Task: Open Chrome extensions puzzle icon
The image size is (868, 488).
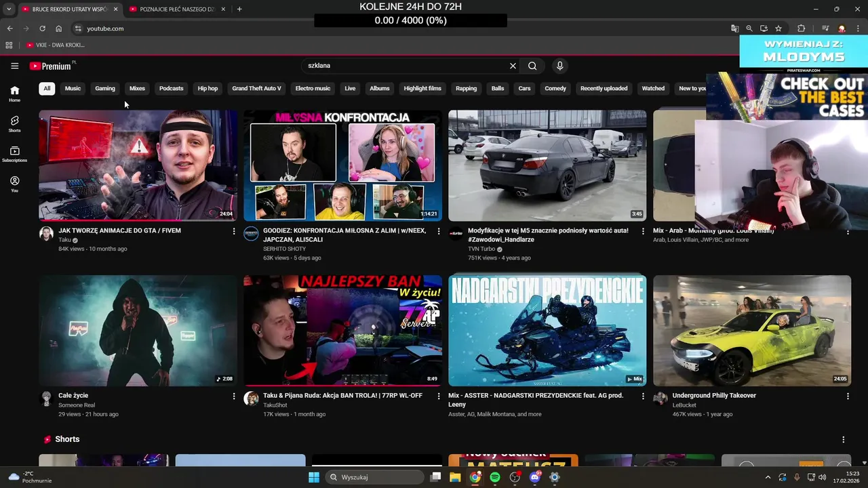Action: (x=801, y=28)
